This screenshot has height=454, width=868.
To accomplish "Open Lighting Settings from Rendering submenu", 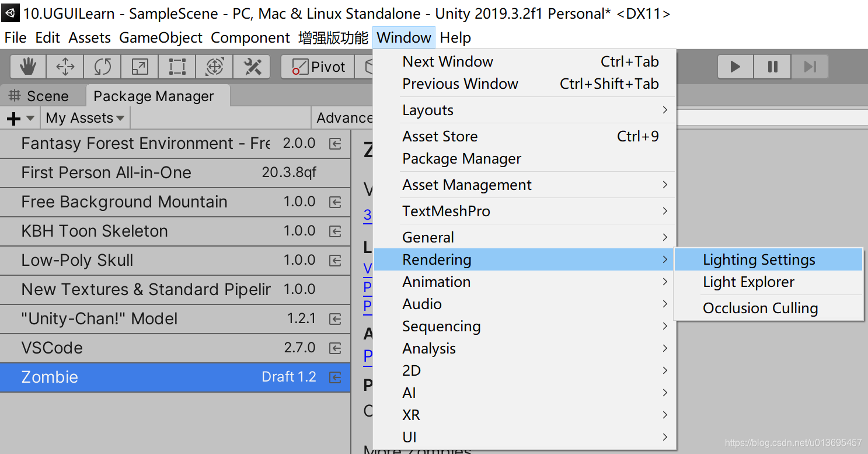I will pos(768,259).
